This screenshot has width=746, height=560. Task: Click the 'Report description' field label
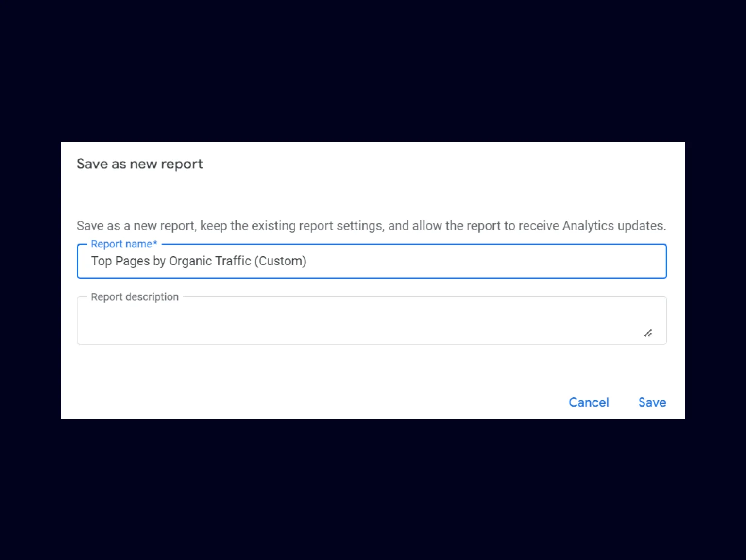coord(135,297)
